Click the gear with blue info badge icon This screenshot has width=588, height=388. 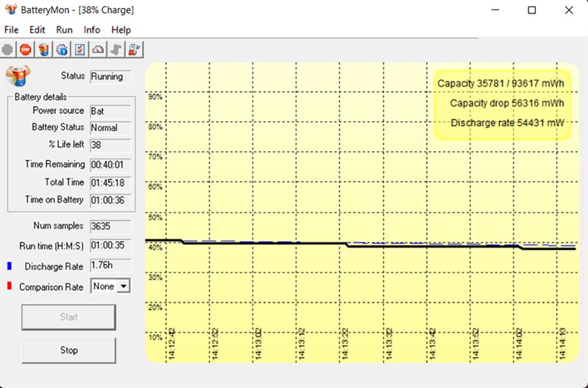click(x=62, y=49)
